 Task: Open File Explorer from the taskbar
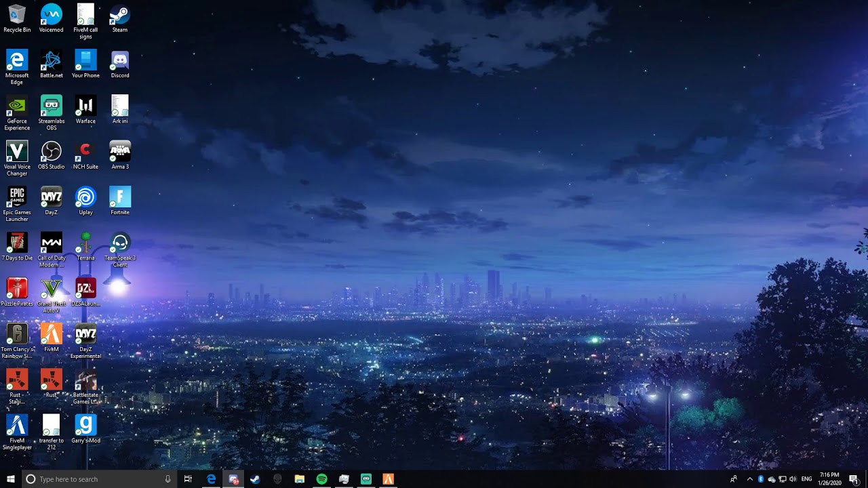(299, 479)
